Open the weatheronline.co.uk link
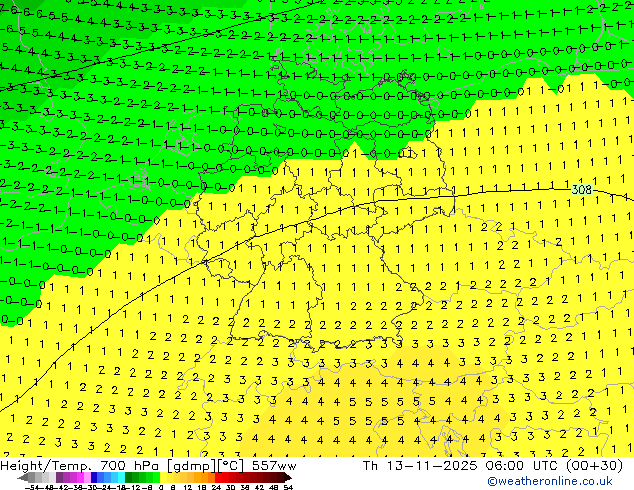 [550, 481]
